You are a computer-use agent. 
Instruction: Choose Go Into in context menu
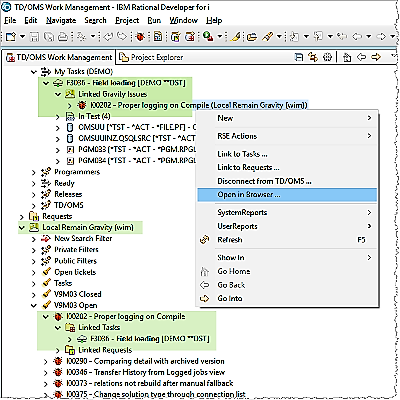pos(287,299)
